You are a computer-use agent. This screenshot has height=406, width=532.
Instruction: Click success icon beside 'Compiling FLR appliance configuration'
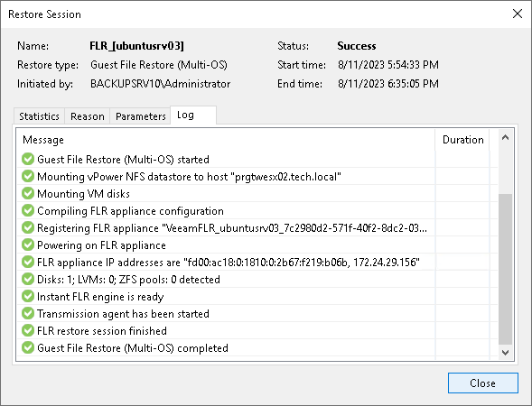(x=28, y=210)
